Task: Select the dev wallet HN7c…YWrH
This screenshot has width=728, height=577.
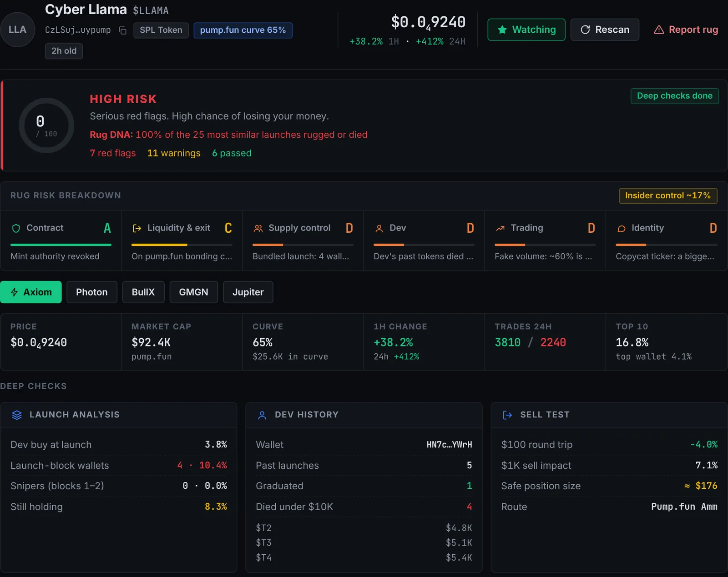Action: coord(449,445)
